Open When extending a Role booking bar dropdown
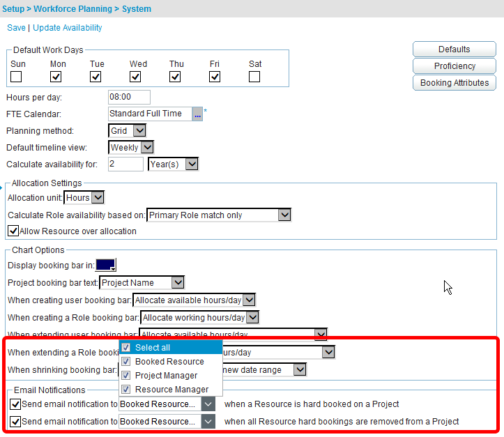Image resolution: width=504 pixels, height=437 pixels. point(328,352)
